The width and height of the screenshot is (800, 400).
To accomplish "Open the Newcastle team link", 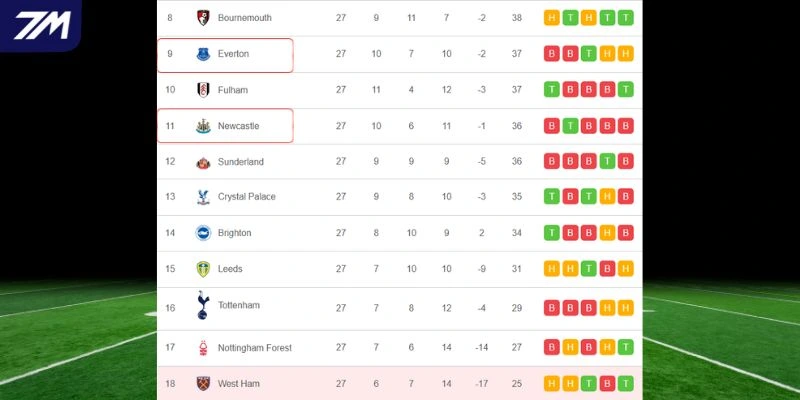I will point(238,126).
